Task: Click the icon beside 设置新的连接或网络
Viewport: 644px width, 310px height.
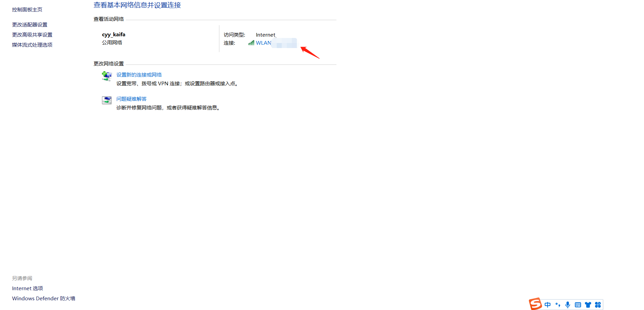Action: tap(107, 76)
